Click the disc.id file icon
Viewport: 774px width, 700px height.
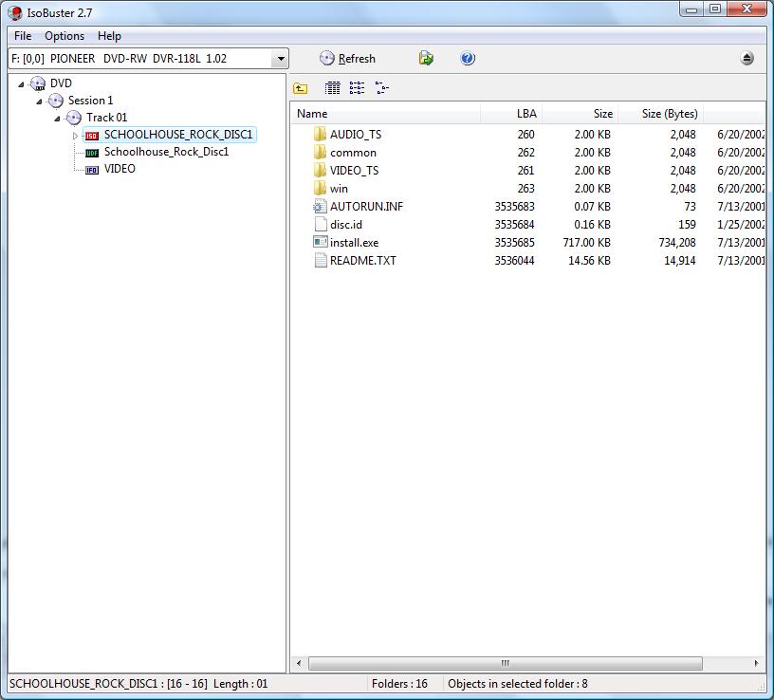tap(321, 224)
